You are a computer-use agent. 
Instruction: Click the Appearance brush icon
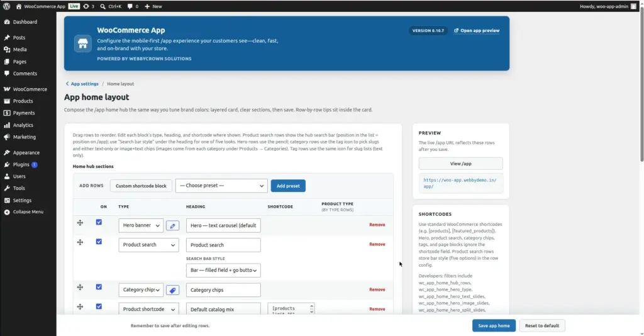tap(7, 152)
